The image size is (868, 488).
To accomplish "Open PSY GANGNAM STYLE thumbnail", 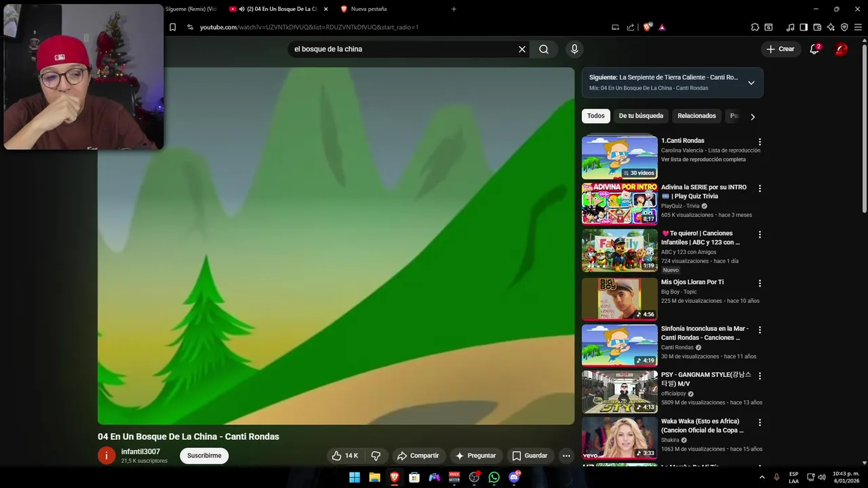I will (x=619, y=392).
